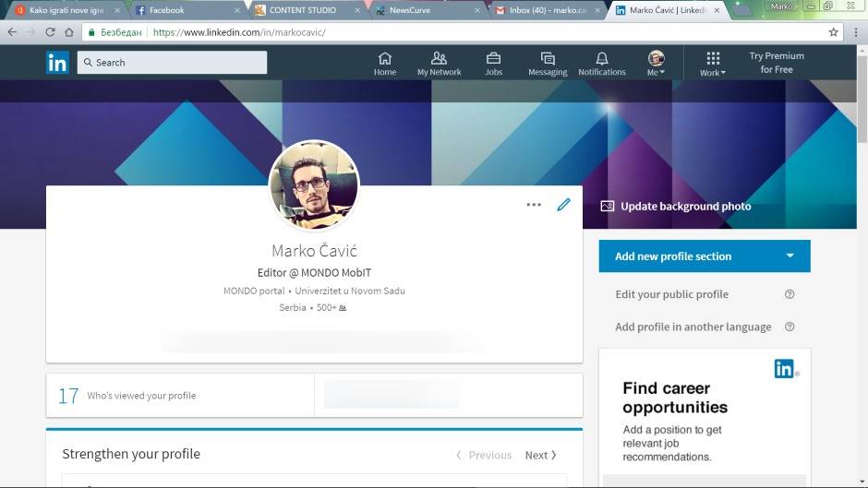Screen dimensions: 868x488
Task: Switch to the NewsCurve browser tab
Action: tap(427, 10)
